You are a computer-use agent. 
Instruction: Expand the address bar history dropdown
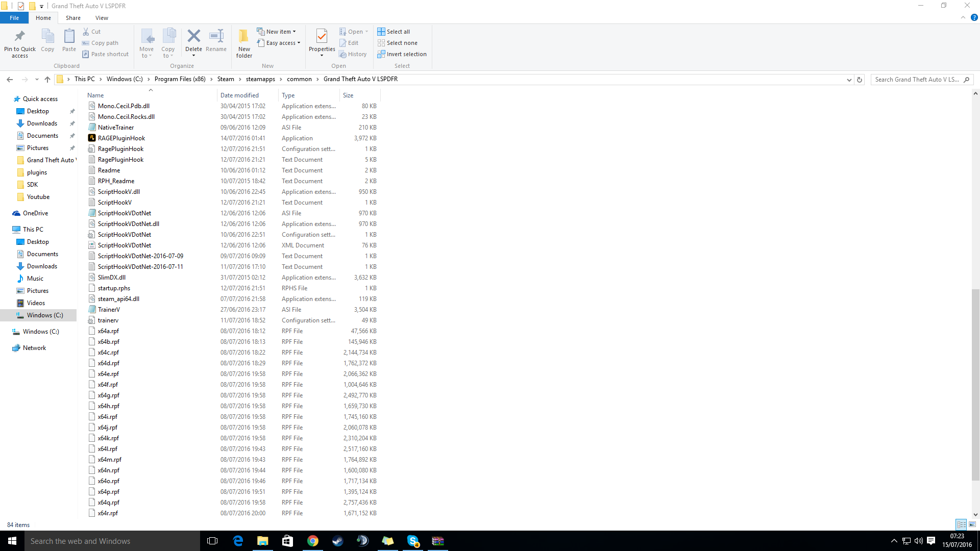pyautogui.click(x=849, y=80)
